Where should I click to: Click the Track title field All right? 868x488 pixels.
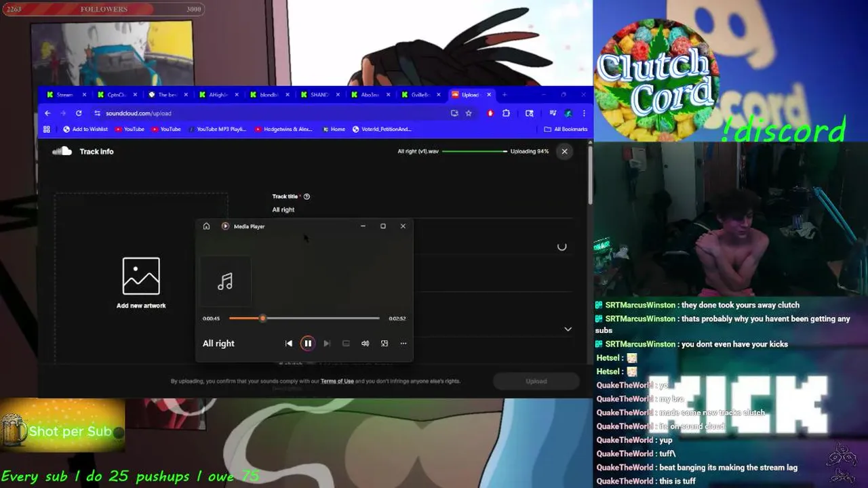coord(422,210)
